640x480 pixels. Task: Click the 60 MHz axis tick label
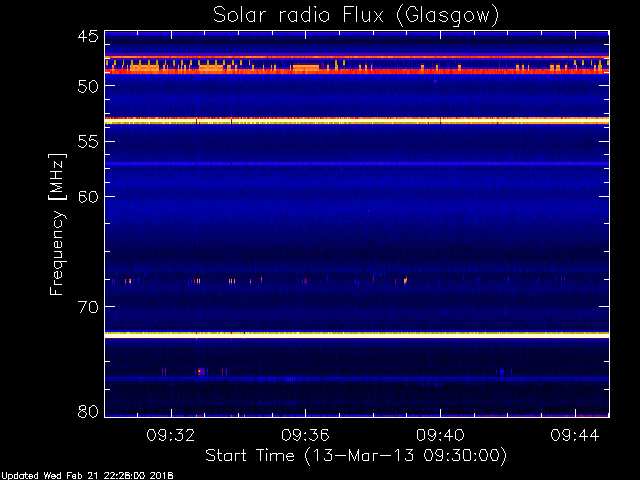point(88,197)
